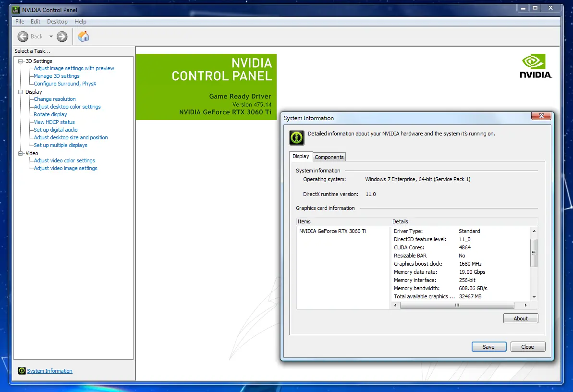Click the Memory bandwidth row

pos(461,288)
